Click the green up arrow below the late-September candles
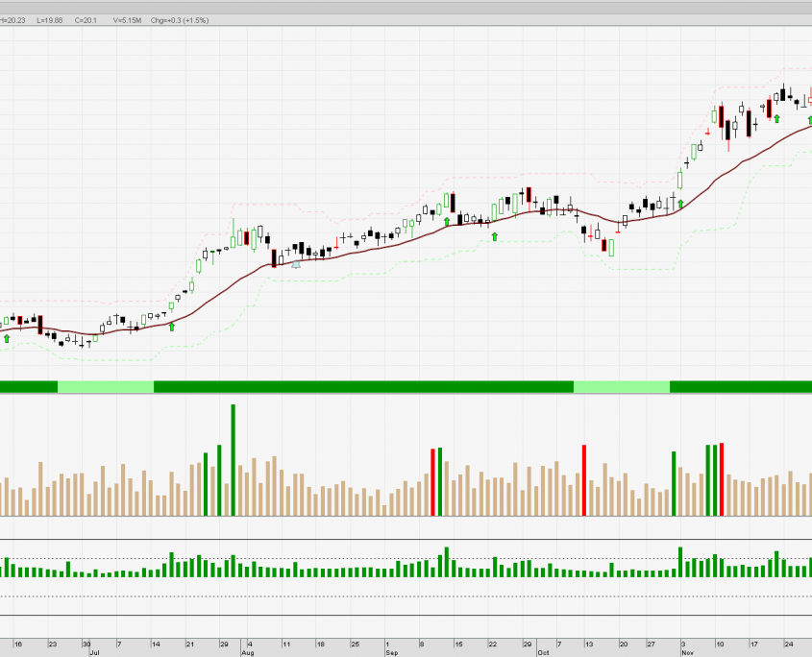 (495, 235)
